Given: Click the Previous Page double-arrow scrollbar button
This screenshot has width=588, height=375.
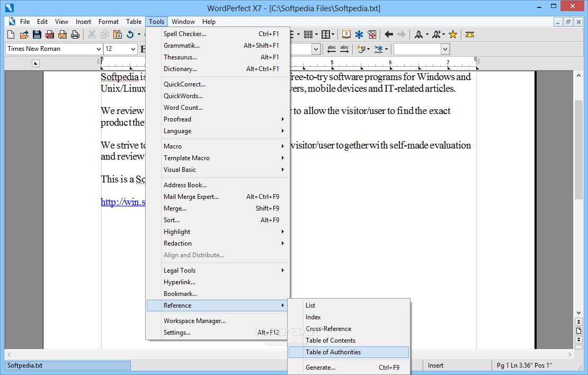Looking at the screenshot, I should pyautogui.click(x=578, y=322).
